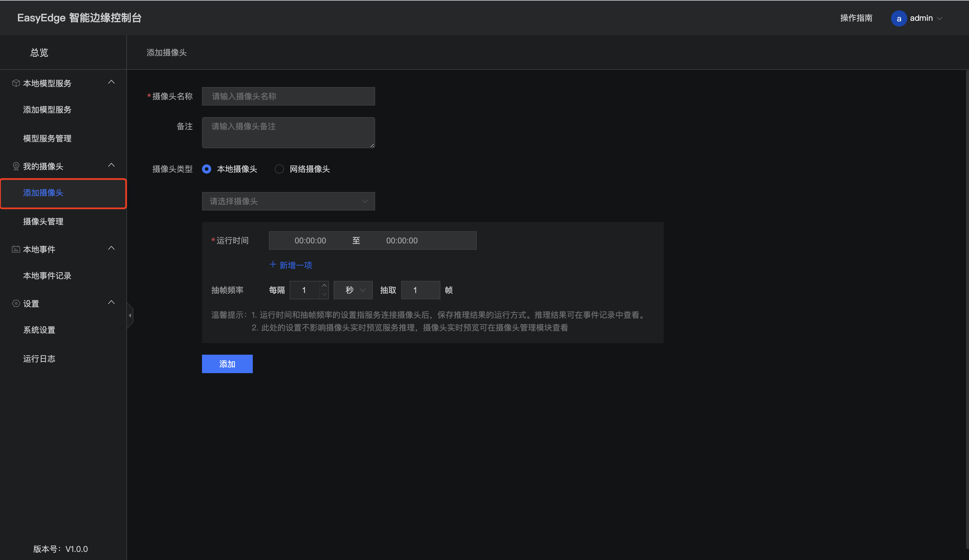Decrease interval with stepper down arrow
Viewport: 969px width, 560px height.
tap(324, 294)
